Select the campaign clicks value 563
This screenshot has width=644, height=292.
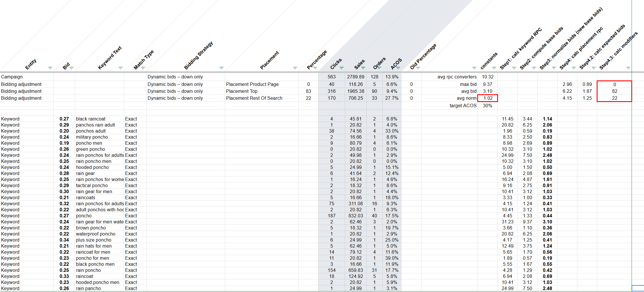(x=332, y=77)
